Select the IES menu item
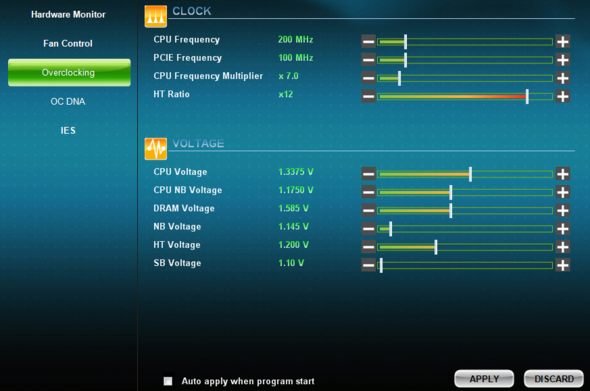Image resolution: width=590 pixels, height=391 pixels. 68,131
